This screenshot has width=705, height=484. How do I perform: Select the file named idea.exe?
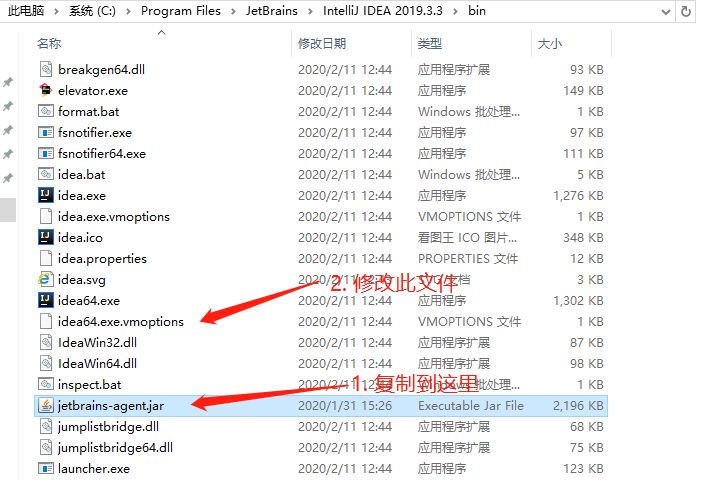82,196
